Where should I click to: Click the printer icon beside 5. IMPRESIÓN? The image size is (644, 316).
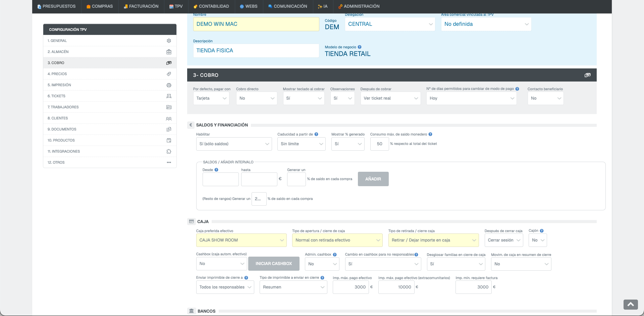click(x=169, y=85)
